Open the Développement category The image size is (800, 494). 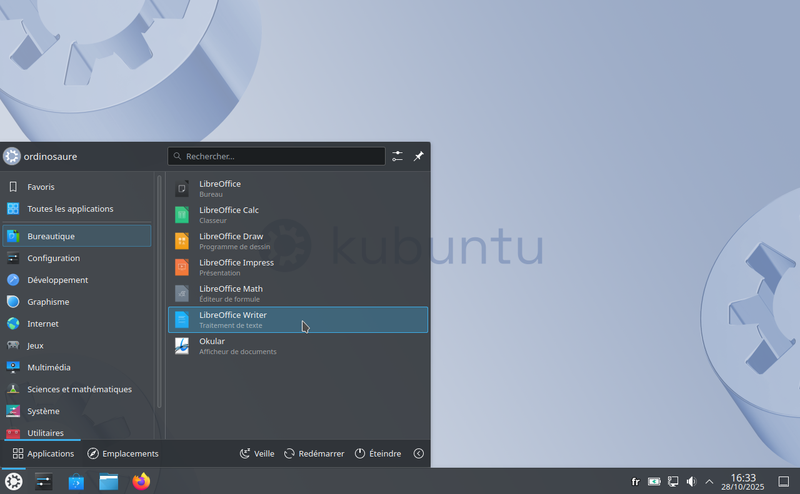click(77, 280)
